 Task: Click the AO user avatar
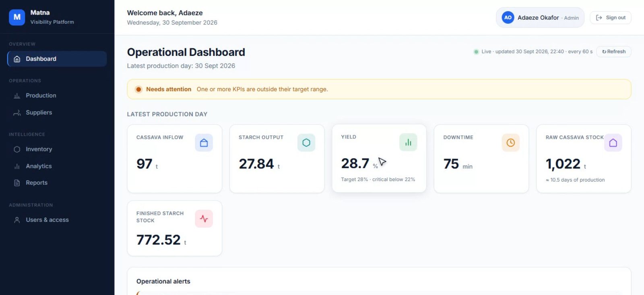[508, 18]
